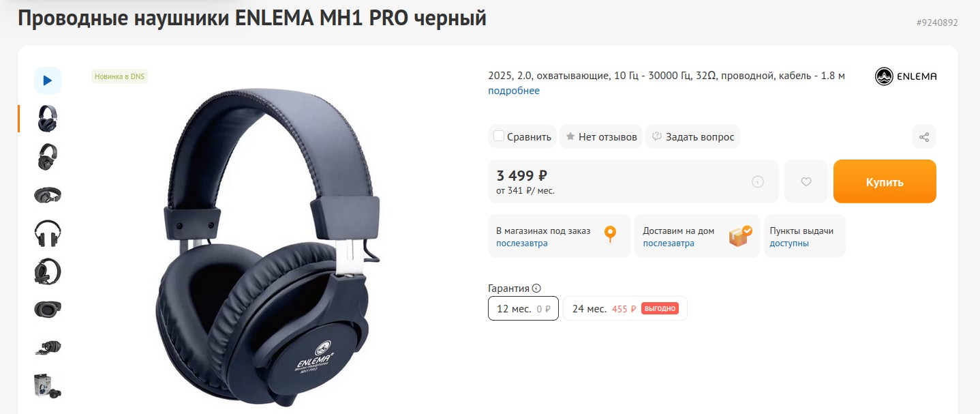Expand details via подробнее link

coord(514,91)
